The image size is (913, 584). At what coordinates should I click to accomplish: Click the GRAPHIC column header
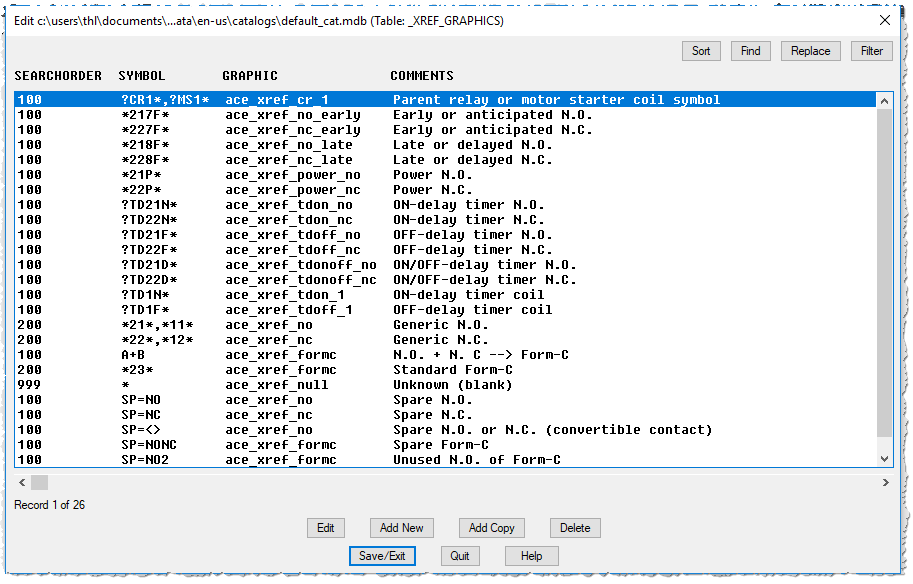(x=250, y=76)
